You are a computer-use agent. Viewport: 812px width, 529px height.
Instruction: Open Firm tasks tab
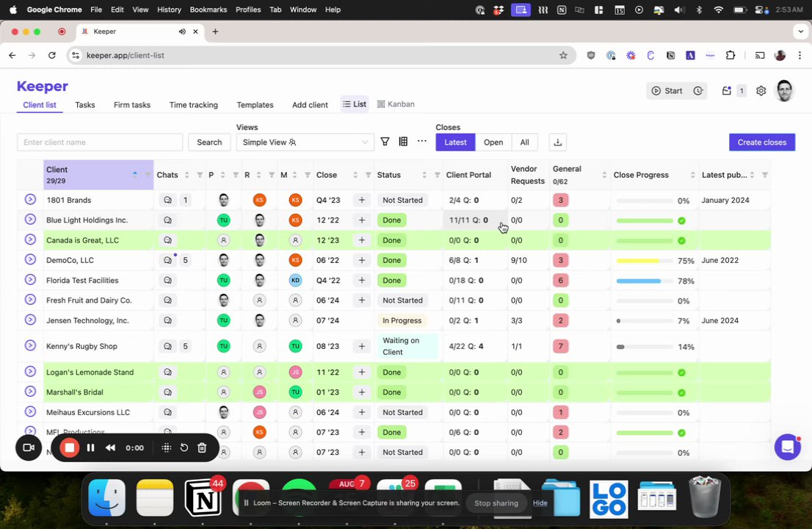click(x=132, y=104)
